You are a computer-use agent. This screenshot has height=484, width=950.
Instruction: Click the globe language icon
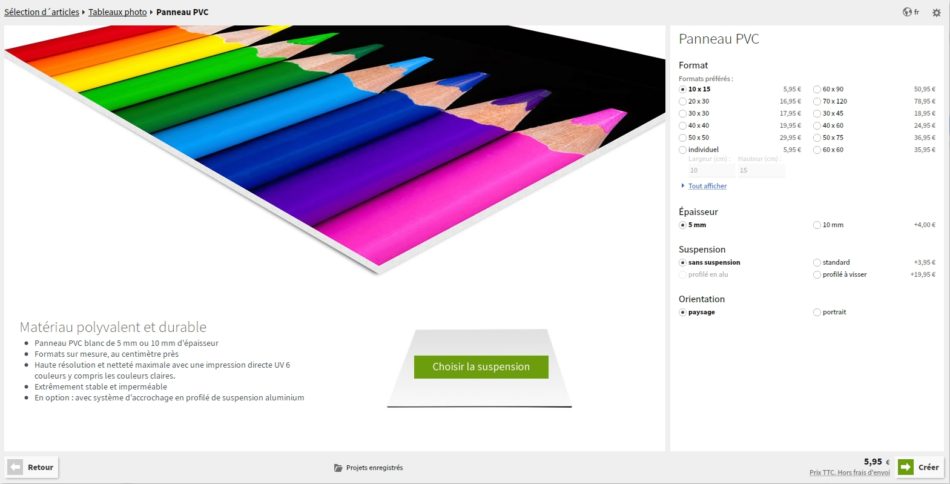point(907,12)
